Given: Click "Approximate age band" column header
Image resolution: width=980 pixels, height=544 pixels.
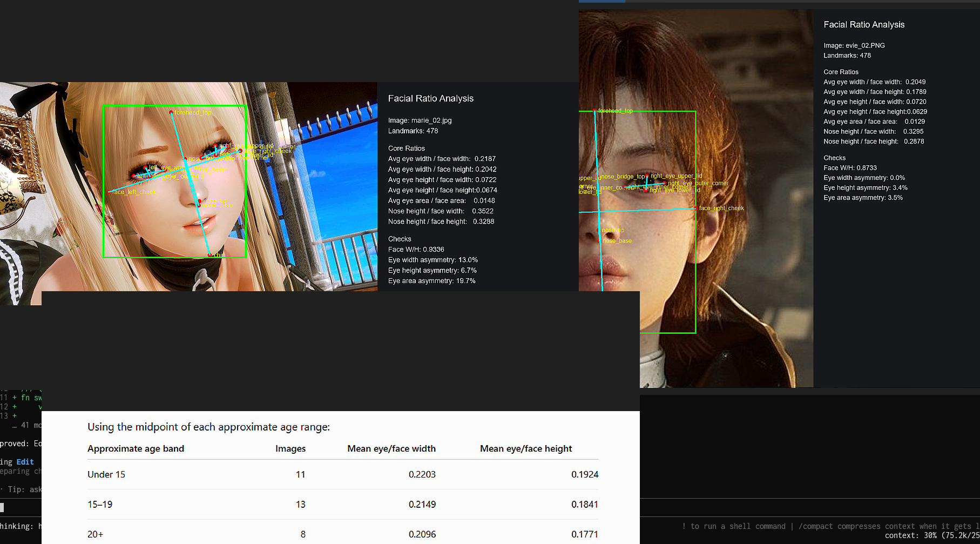Looking at the screenshot, I should click(x=136, y=448).
